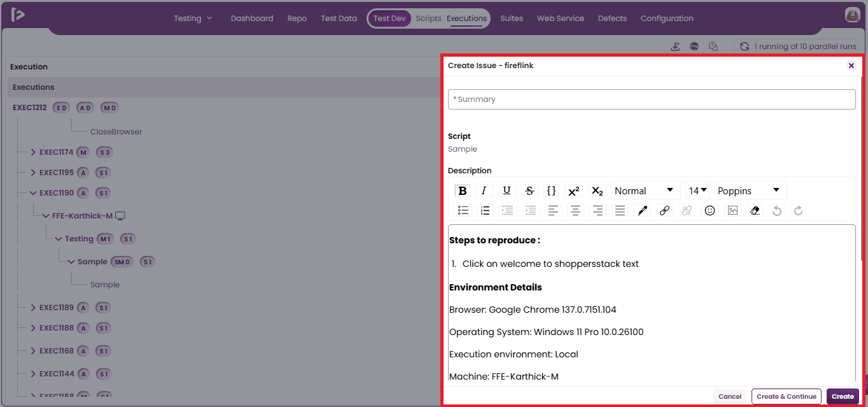Viewport: 868px width, 407px height.
Task: Center align description text
Action: pyautogui.click(x=575, y=210)
